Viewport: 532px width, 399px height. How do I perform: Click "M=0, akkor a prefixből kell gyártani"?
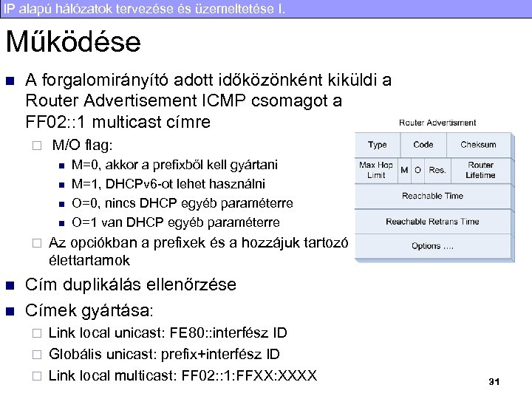click(x=174, y=165)
